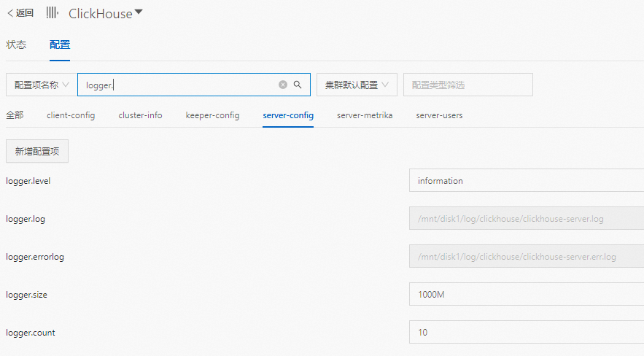
Task: Click the logger.errorlog label
Action: point(35,257)
